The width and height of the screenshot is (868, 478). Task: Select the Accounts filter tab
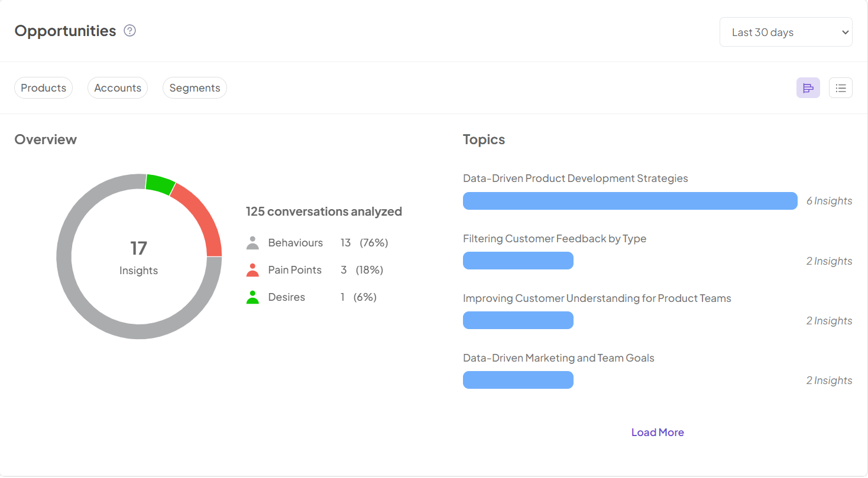(118, 88)
